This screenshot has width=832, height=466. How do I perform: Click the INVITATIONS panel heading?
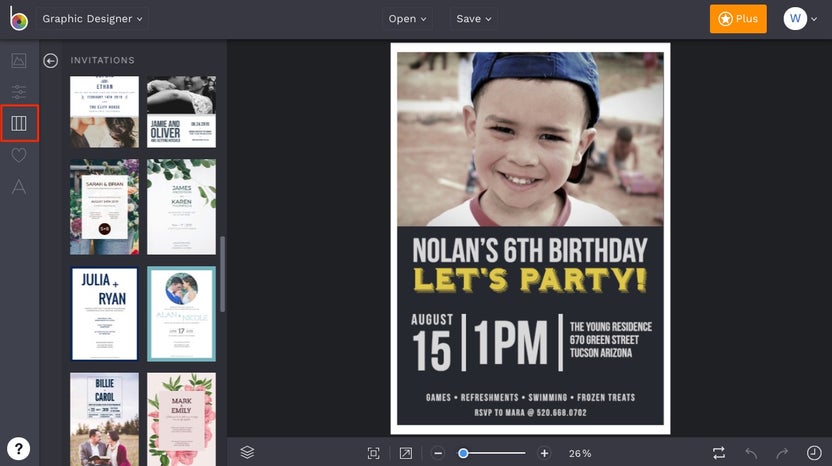pos(102,61)
